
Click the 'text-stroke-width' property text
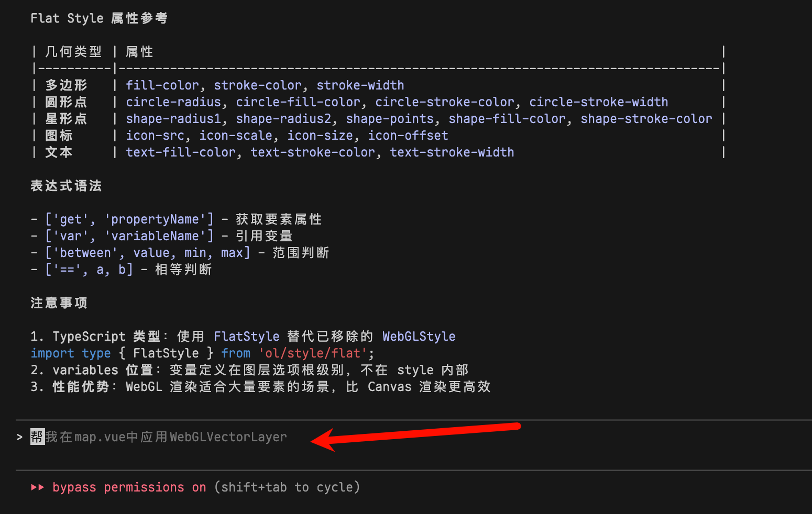(x=452, y=152)
